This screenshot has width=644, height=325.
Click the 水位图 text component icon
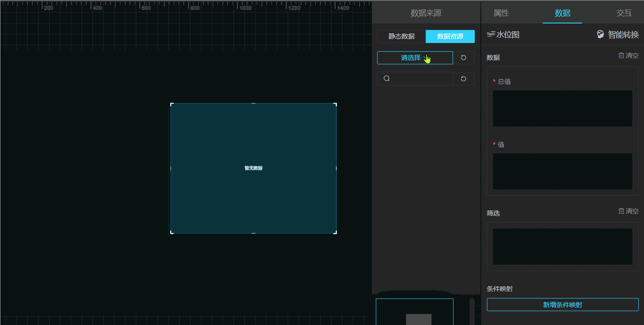(491, 34)
